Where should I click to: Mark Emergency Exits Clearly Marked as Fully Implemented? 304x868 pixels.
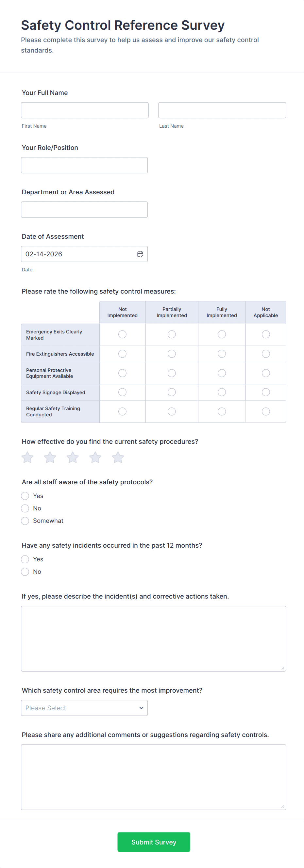(x=222, y=334)
